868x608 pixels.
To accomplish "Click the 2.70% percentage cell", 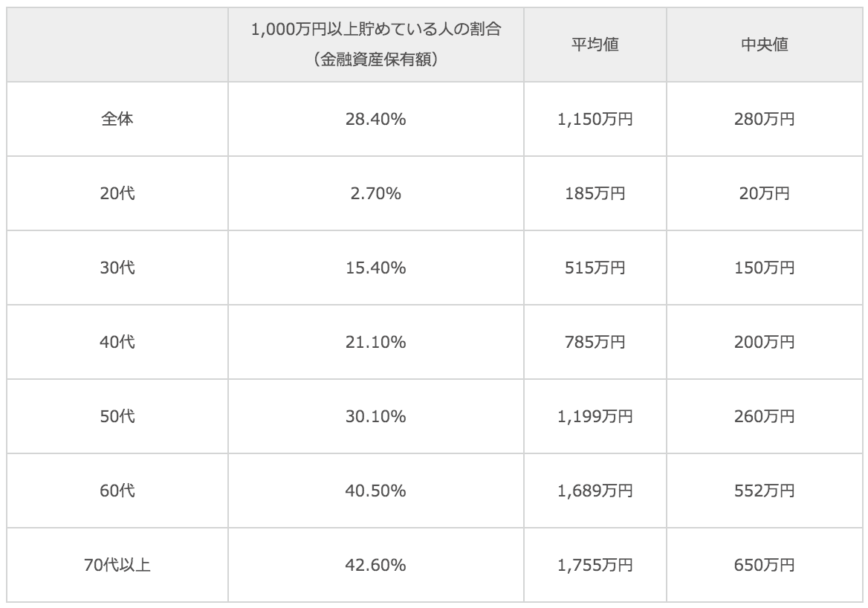I will 375,193.
